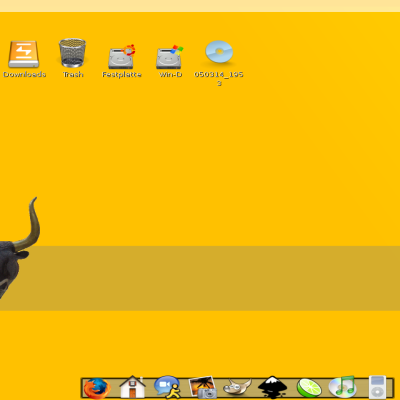Select the optical disc icon on desktop
This screenshot has width=400, height=400.
[x=219, y=52]
